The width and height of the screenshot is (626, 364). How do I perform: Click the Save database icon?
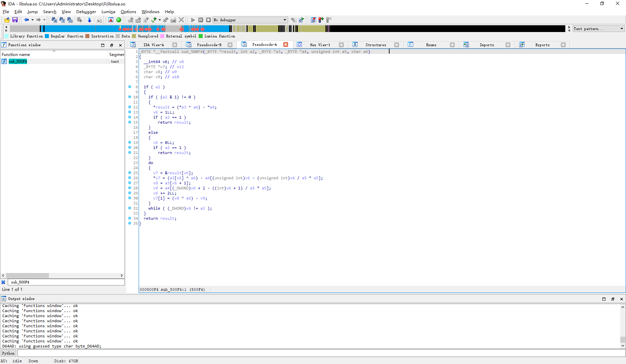click(x=15, y=20)
